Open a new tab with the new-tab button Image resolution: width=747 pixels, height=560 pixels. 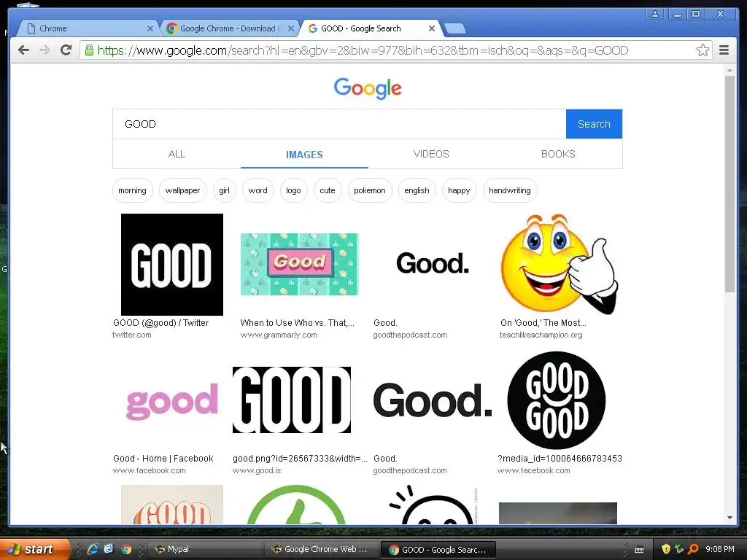point(455,29)
